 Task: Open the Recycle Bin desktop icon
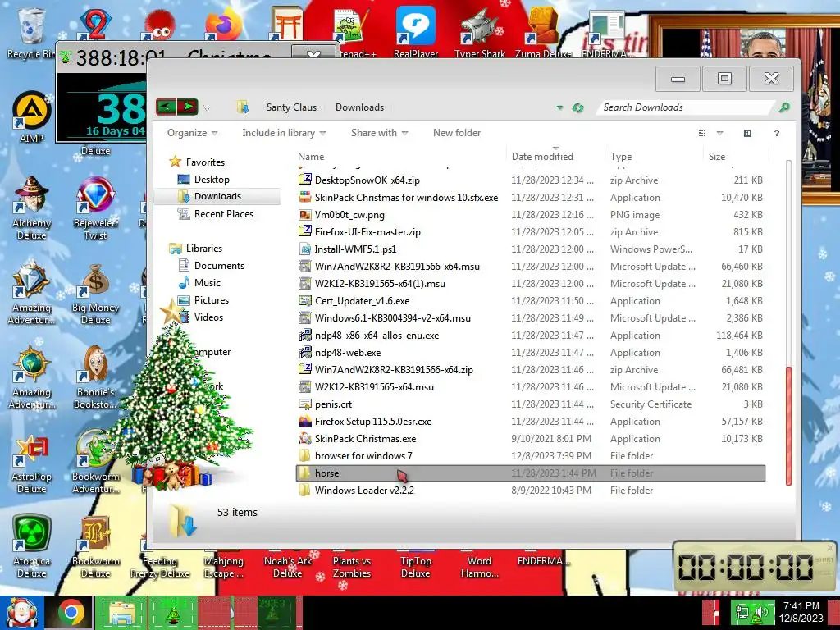click(x=31, y=33)
